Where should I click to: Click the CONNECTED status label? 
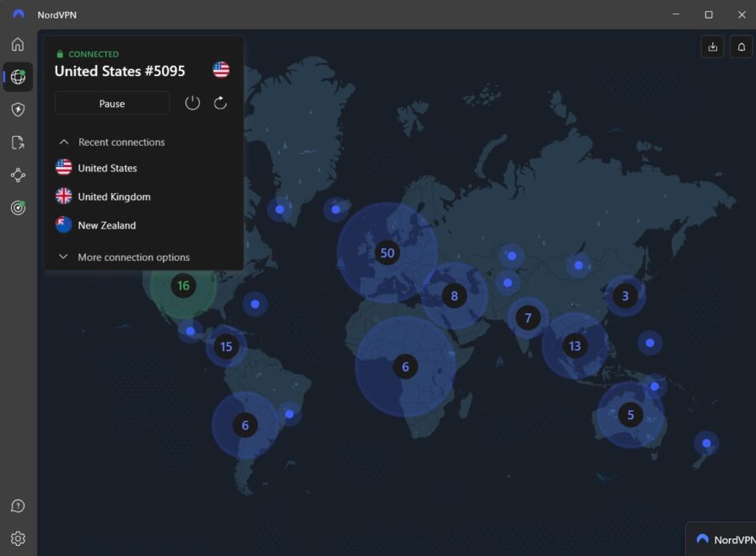pos(94,54)
